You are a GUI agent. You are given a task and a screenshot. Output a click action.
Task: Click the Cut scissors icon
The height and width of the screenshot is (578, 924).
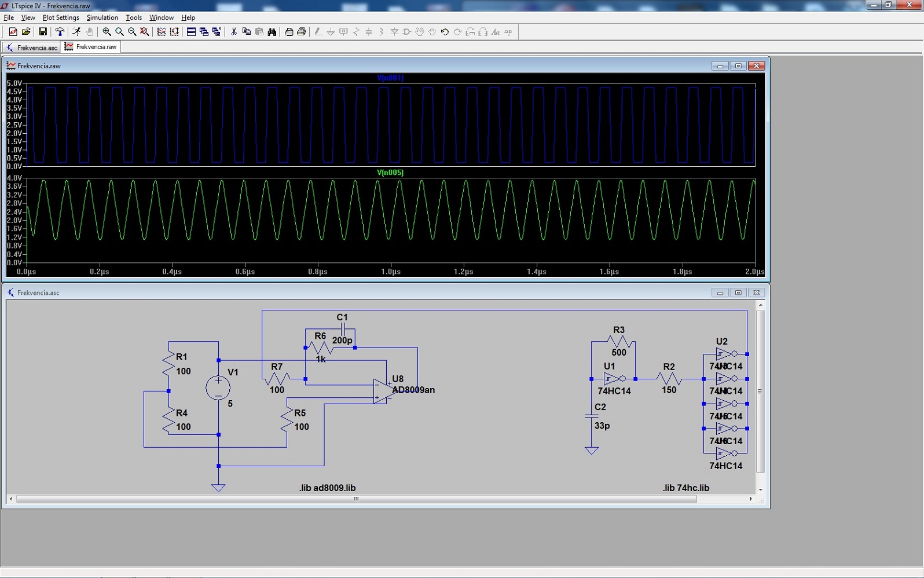(x=234, y=32)
